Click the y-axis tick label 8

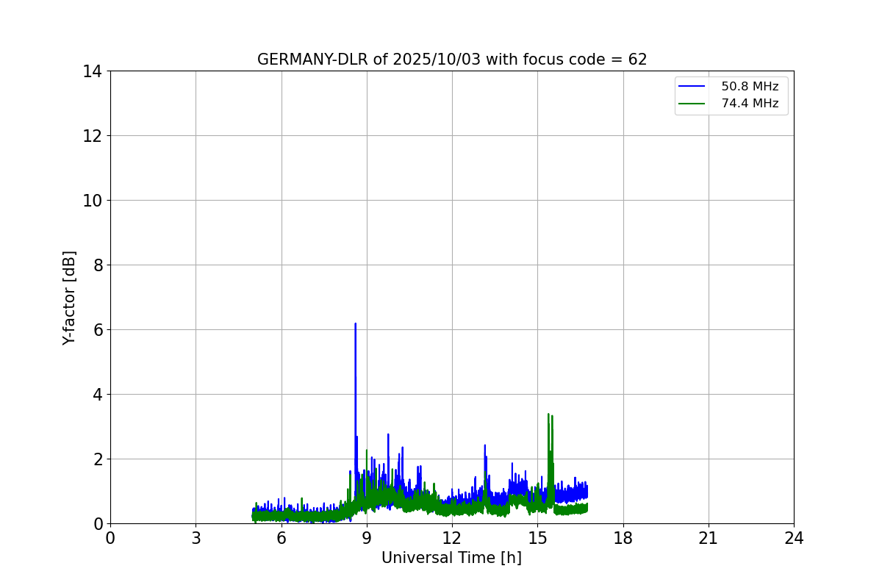97,265
